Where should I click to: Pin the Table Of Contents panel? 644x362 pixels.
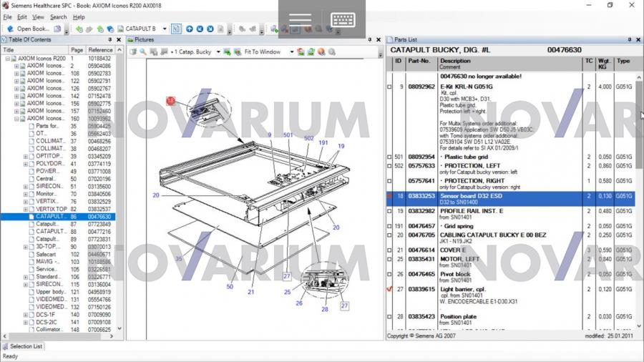click(x=109, y=40)
